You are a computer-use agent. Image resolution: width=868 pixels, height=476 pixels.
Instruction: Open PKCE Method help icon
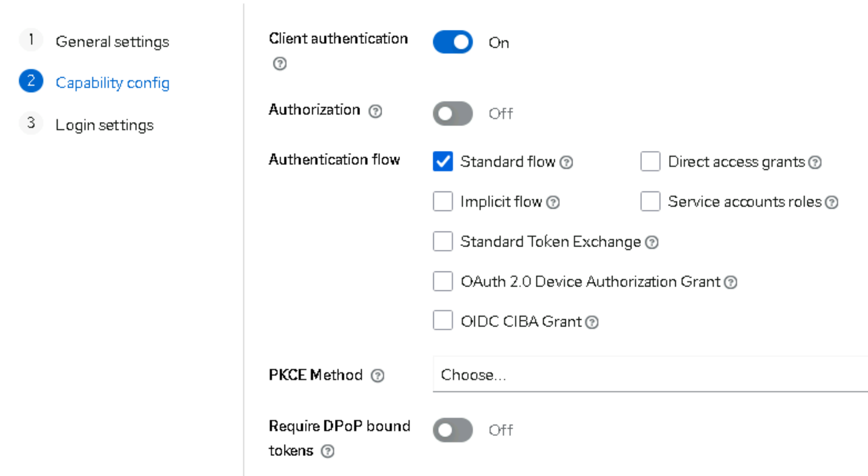point(377,376)
